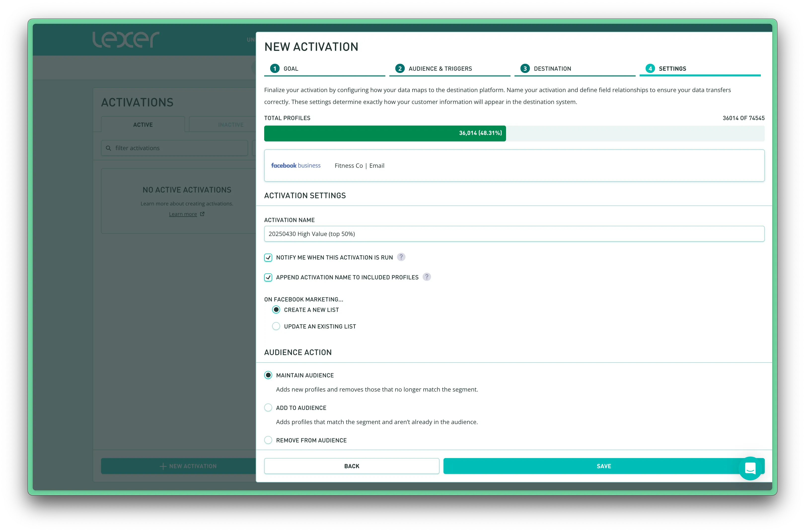Screen dimensions: 805x532
Task: Click the external link icon beside Learn more
Action: [202, 214]
